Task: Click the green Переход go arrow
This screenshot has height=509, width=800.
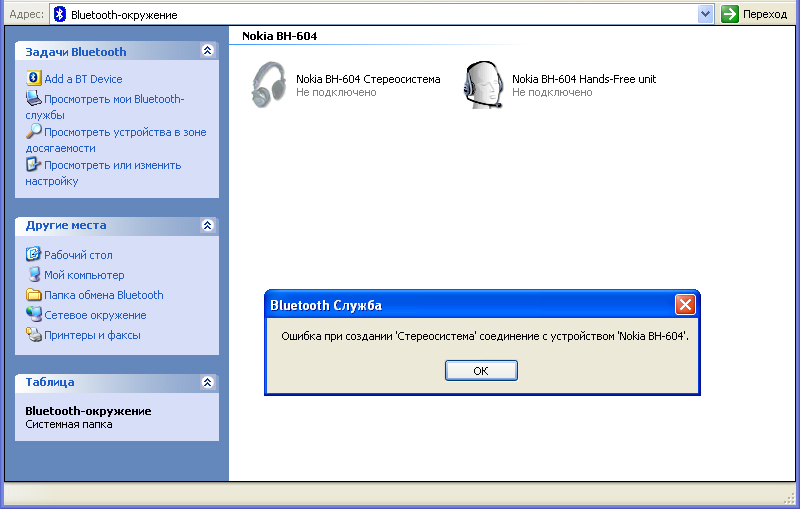Action: [730, 14]
